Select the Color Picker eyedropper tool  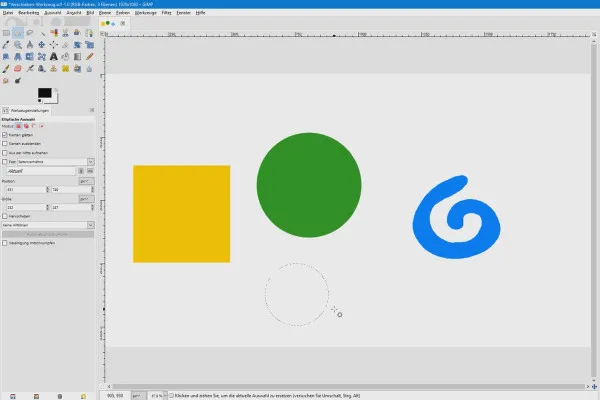(6, 45)
